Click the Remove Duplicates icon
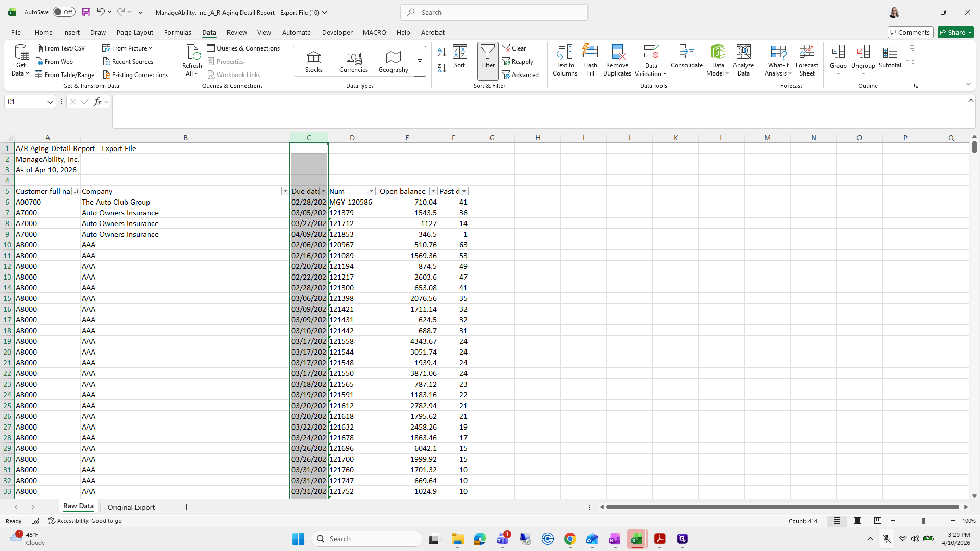 (617, 60)
